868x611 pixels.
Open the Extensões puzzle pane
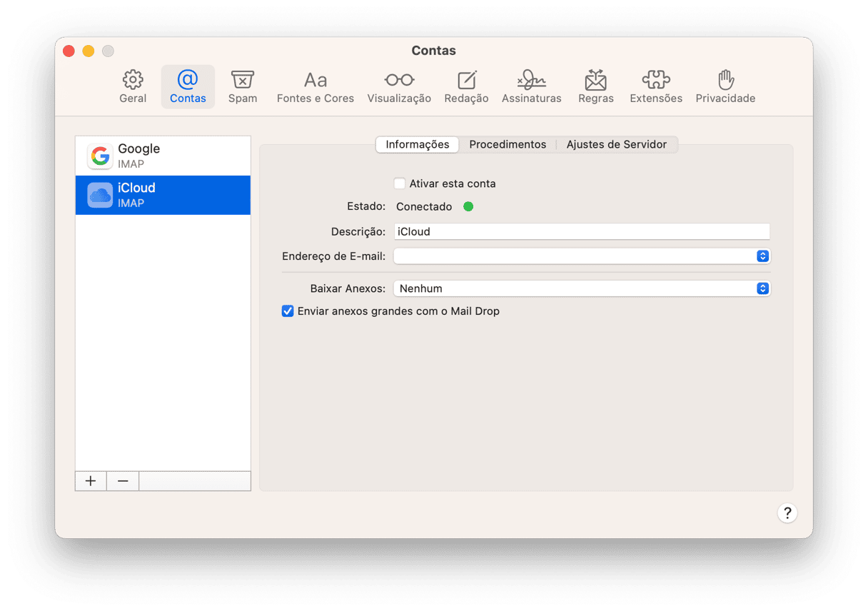655,87
